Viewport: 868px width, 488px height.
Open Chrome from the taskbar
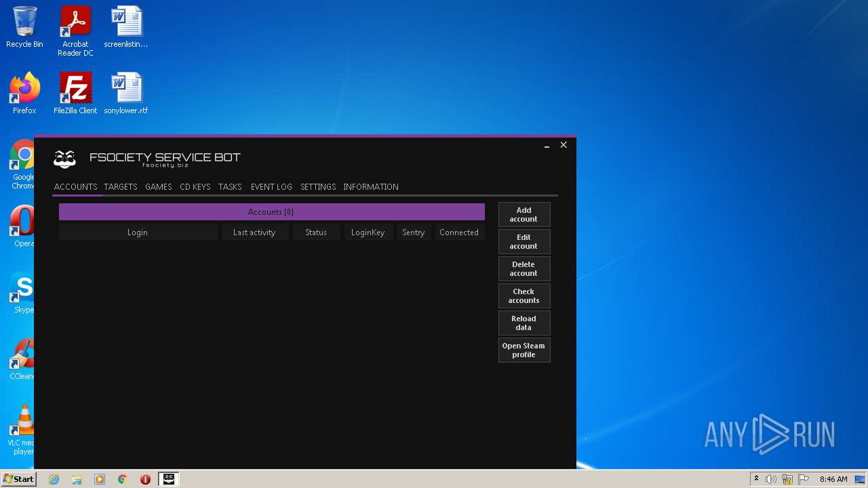point(123,479)
